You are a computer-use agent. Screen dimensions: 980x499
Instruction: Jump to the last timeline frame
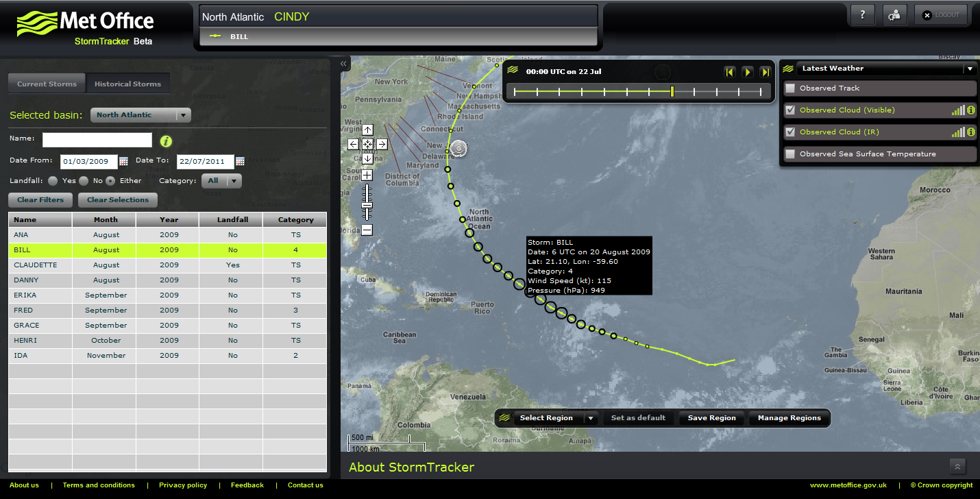765,71
